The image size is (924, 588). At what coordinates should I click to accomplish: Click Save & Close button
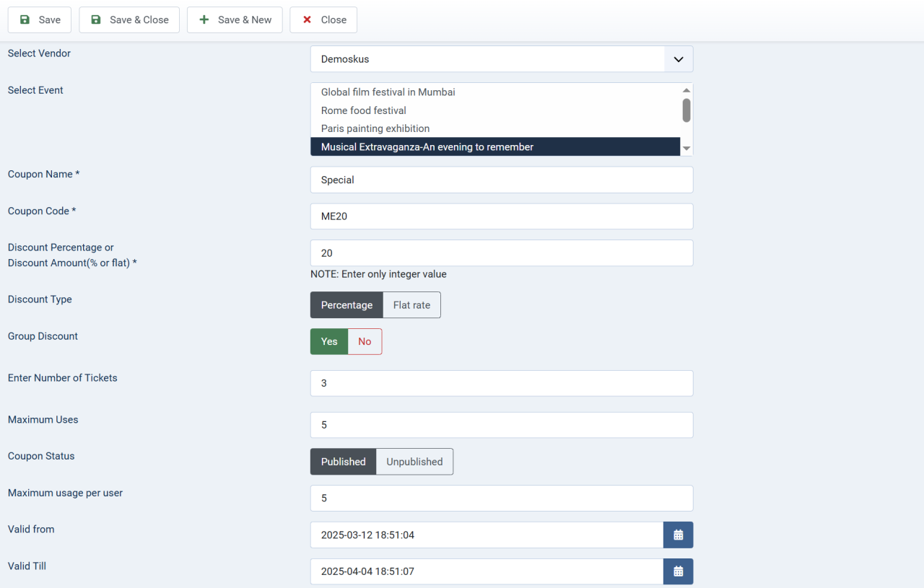pos(129,19)
